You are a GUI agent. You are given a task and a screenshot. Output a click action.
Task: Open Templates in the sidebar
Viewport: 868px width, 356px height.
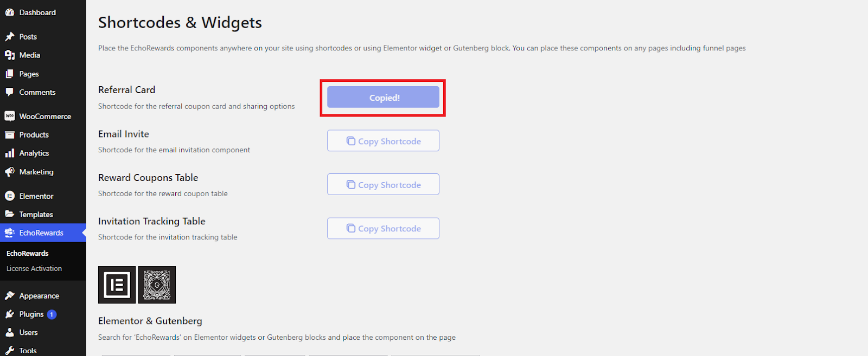click(36, 215)
